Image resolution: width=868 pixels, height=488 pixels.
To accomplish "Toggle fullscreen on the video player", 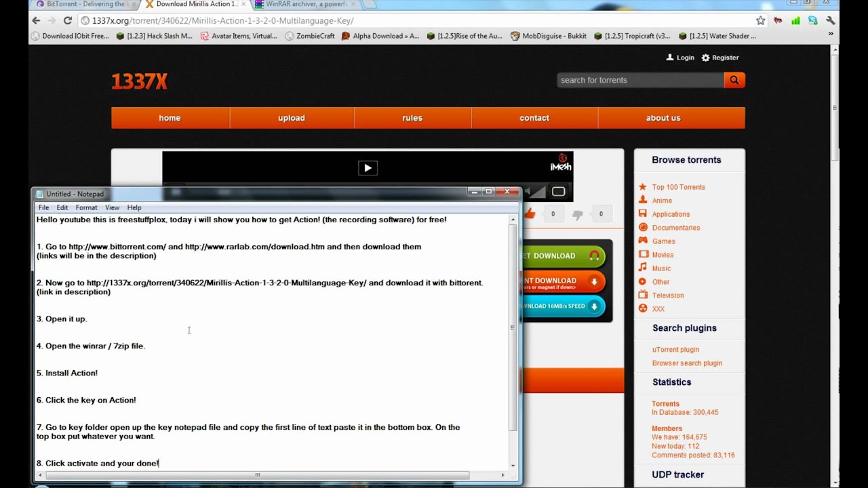I will point(558,192).
